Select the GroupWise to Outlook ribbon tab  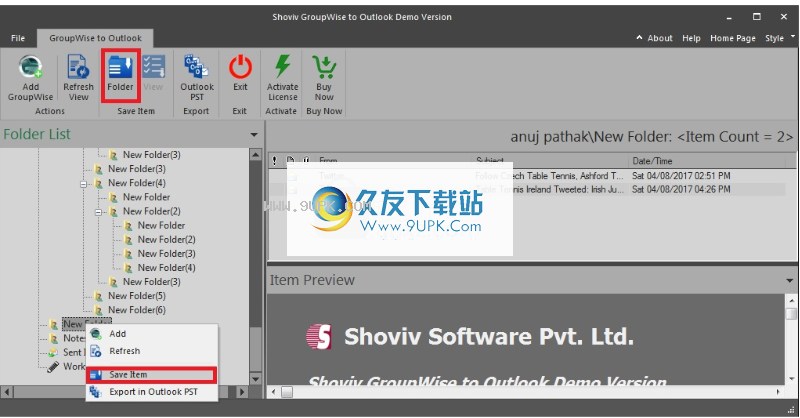click(x=95, y=38)
